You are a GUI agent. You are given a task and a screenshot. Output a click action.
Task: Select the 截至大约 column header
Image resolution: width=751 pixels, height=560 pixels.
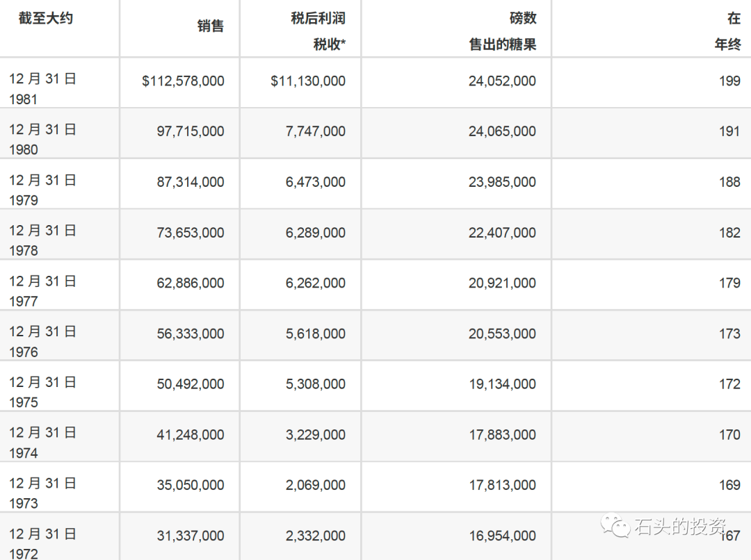[46, 18]
